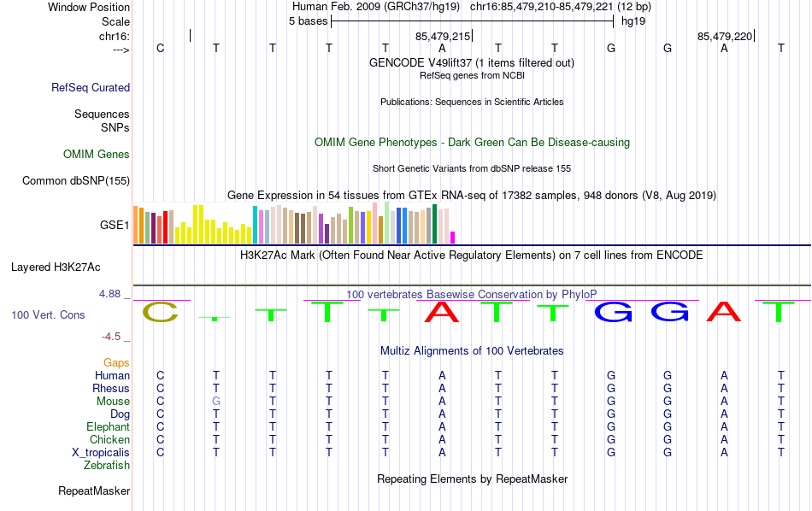The height and width of the screenshot is (511, 812).
Task: Select the Dog species label
Action: (121, 414)
